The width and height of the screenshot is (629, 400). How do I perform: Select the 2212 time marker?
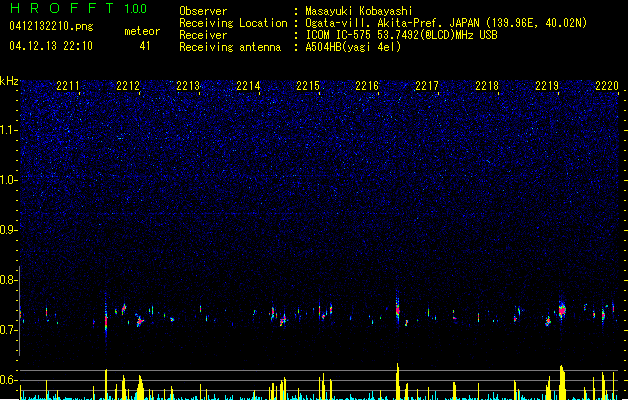pos(128,86)
